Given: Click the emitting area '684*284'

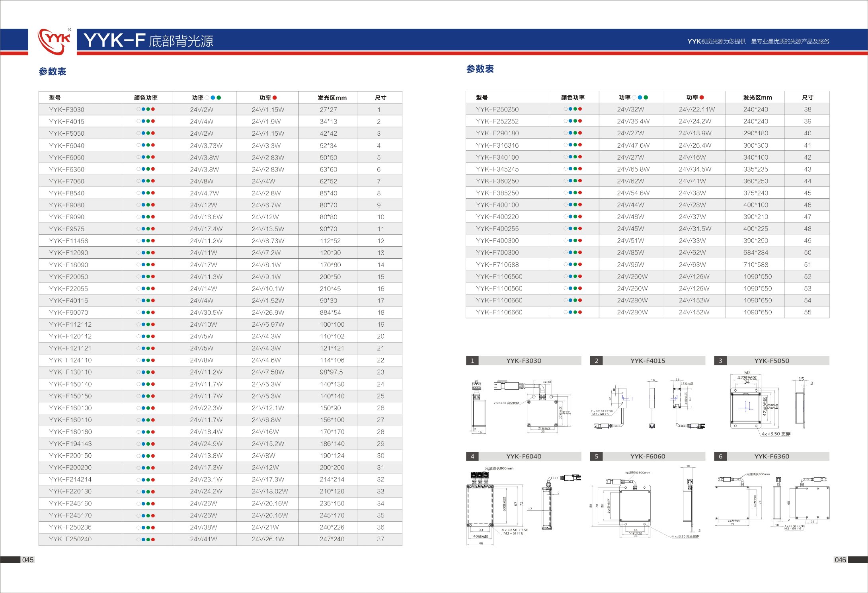Looking at the screenshot, I should (x=756, y=252).
